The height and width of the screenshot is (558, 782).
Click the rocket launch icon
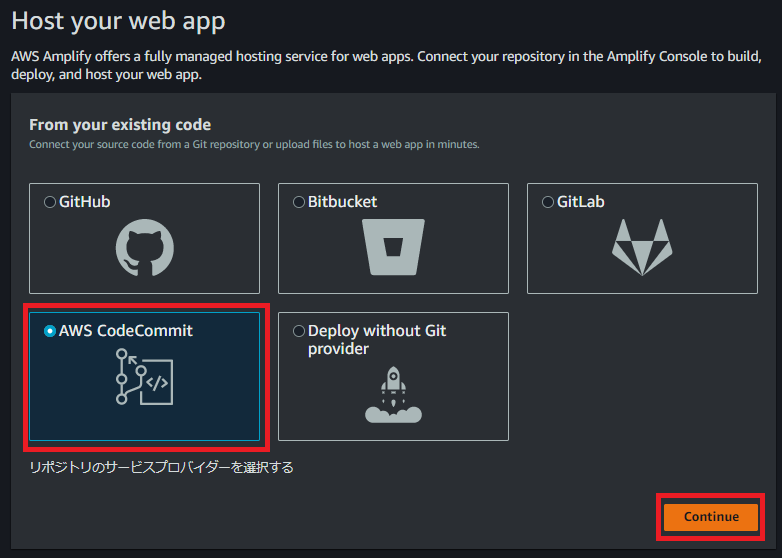(393, 395)
